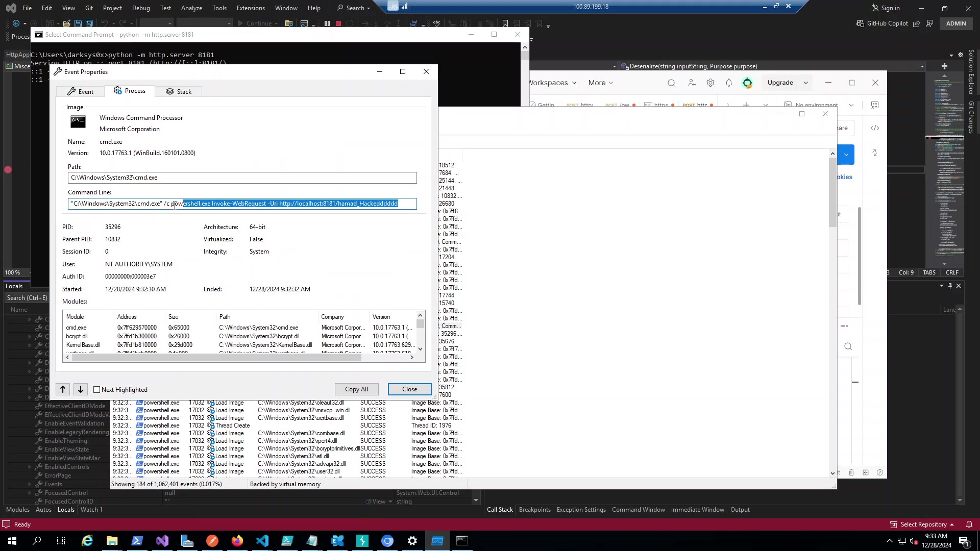Screen dimensions: 980x551
Task: Expand the Events node in Locals
Action: point(29,484)
